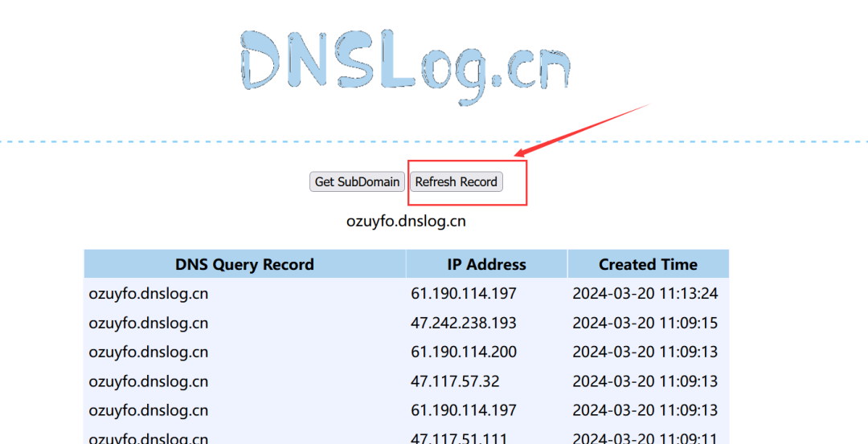868x444 pixels.
Task: Click the DNSLog.cn logo
Action: pos(405,67)
